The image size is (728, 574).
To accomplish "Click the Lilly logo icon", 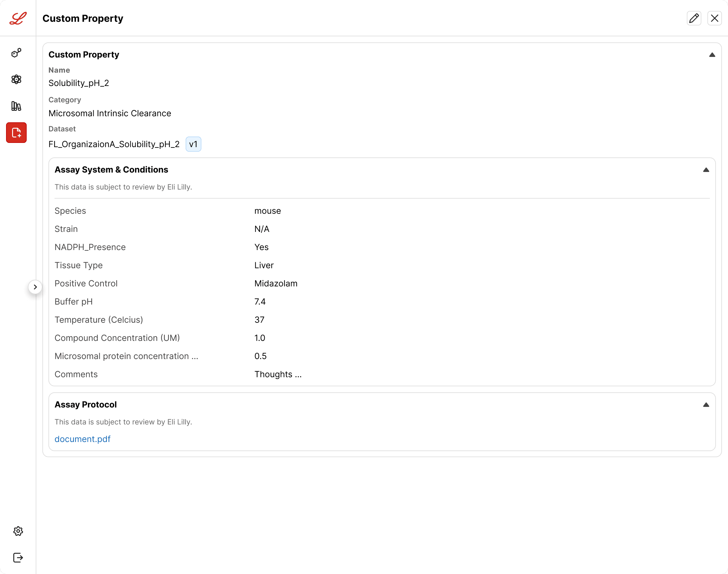I will pos(18,18).
